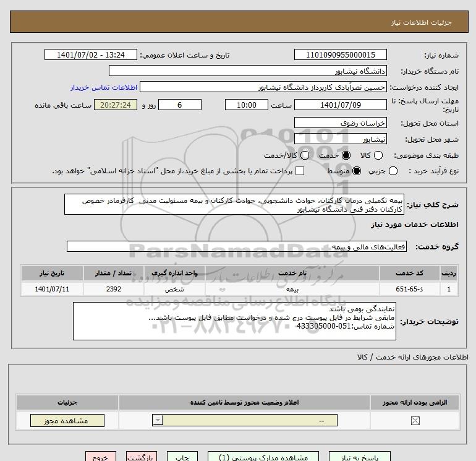
Task: Click deadline time field 10:00
Action: coord(247,105)
